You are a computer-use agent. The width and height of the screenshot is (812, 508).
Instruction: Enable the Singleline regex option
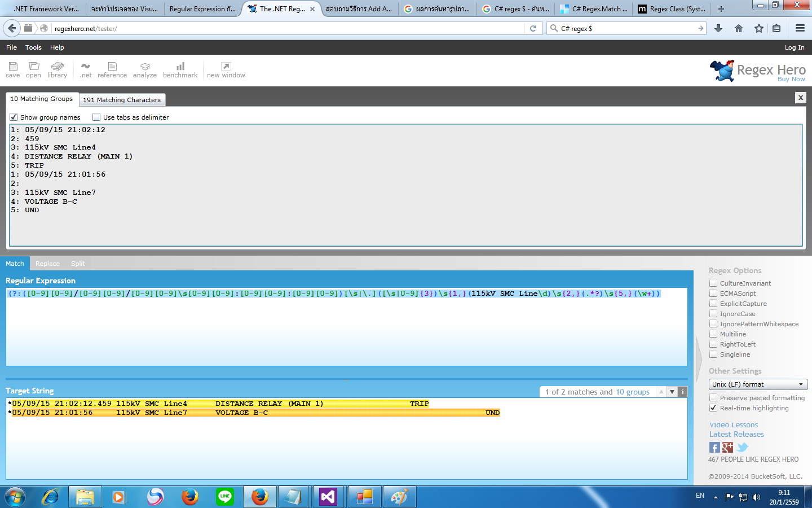coord(713,354)
